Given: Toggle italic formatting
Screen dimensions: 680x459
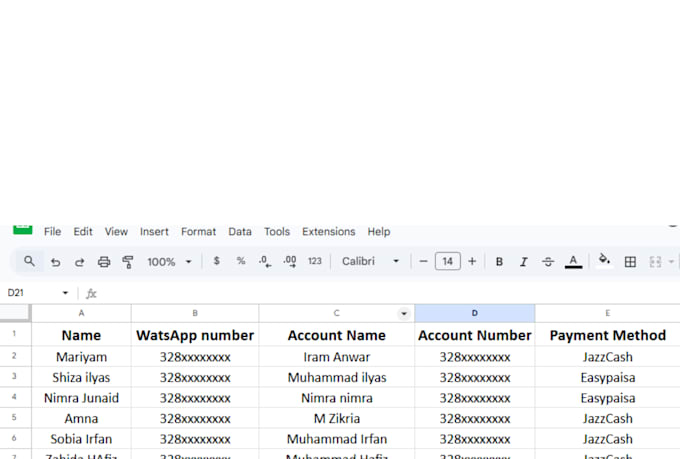Looking at the screenshot, I should coord(523,262).
